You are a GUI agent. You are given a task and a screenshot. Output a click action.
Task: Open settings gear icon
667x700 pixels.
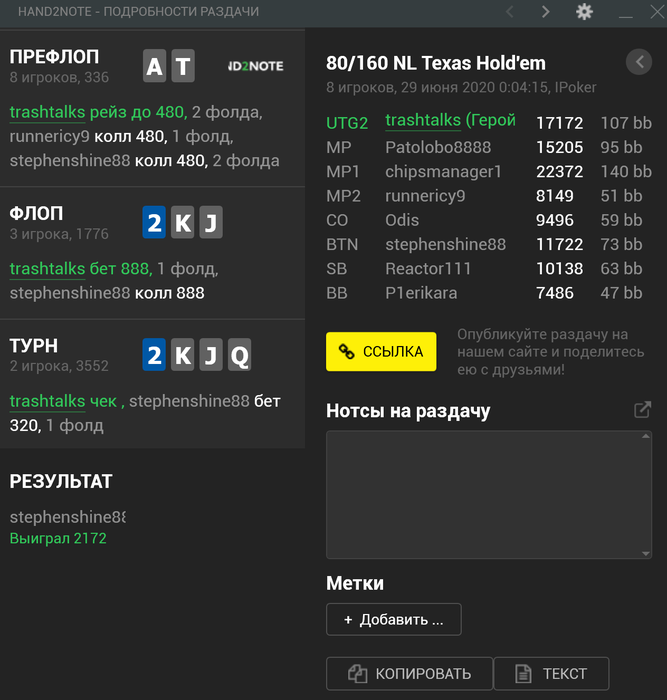coord(584,11)
